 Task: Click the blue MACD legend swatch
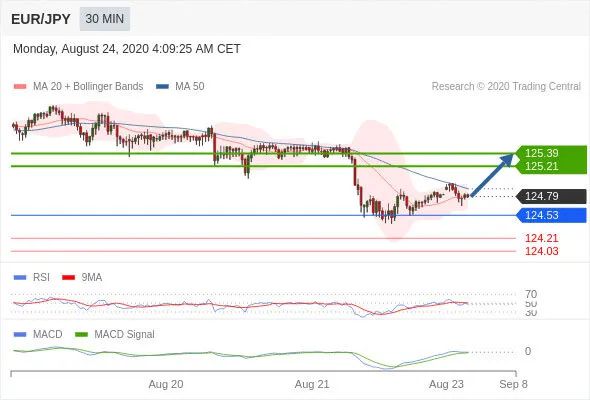[x=20, y=335]
